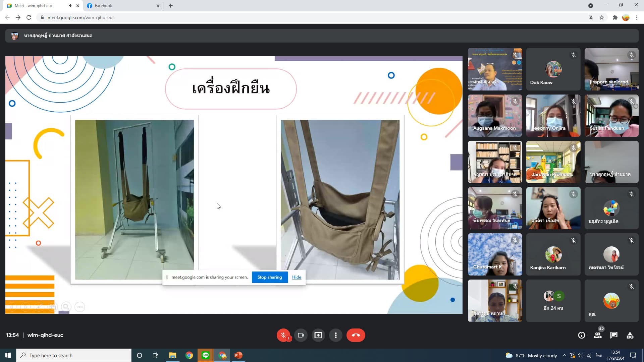Go back in browser history

7,17
